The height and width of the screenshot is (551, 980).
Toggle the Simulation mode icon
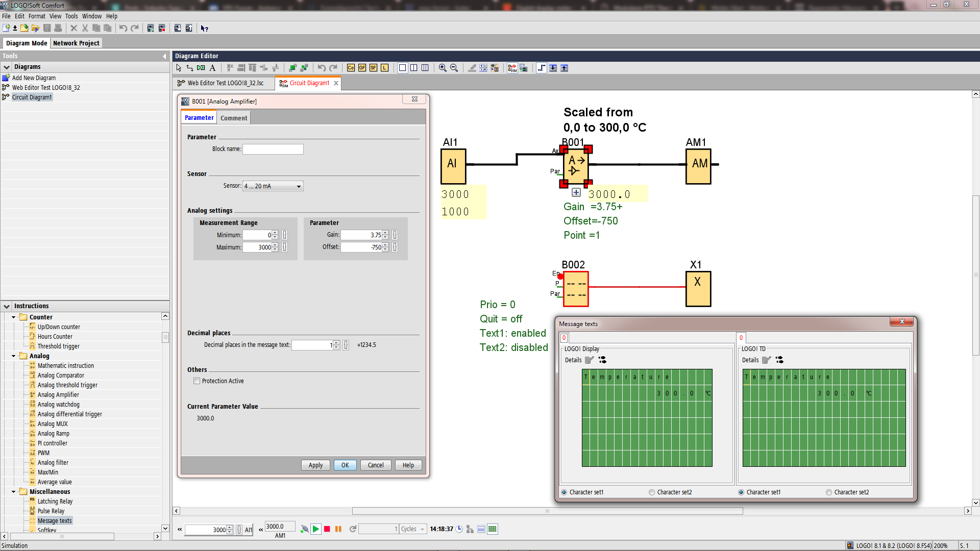click(x=512, y=68)
